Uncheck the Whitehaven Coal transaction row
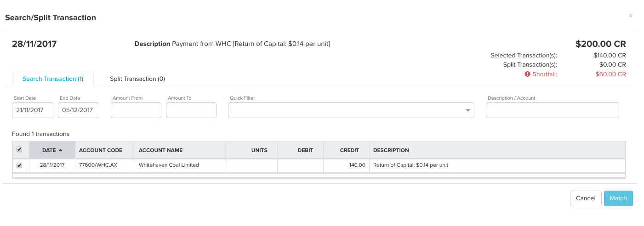Viewport: 644px width, 226px height. click(19, 165)
